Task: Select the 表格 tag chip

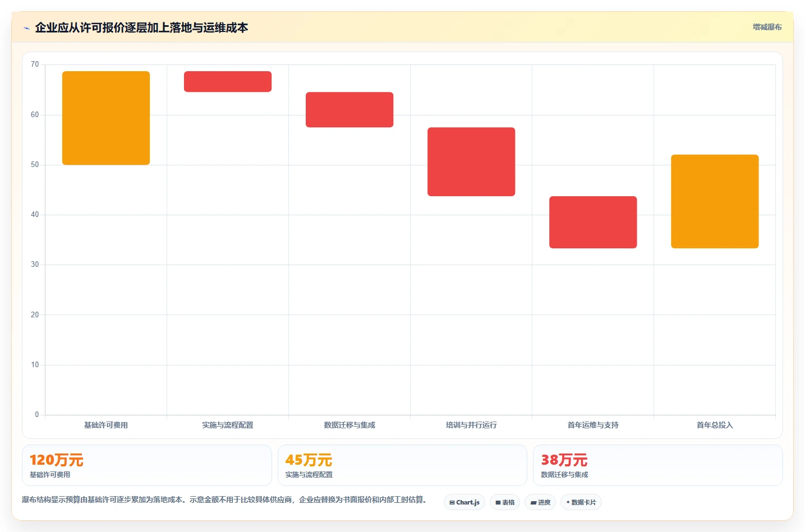Action: coord(505,502)
